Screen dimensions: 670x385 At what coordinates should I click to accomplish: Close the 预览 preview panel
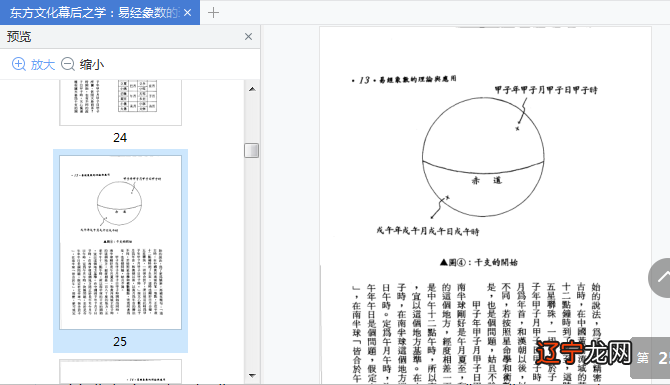pos(248,37)
